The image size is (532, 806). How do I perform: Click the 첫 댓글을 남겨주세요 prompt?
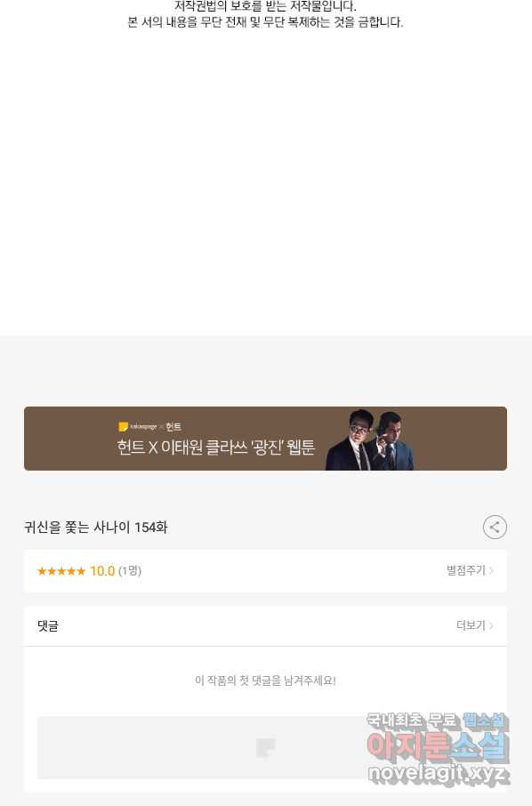pyautogui.click(x=265, y=681)
